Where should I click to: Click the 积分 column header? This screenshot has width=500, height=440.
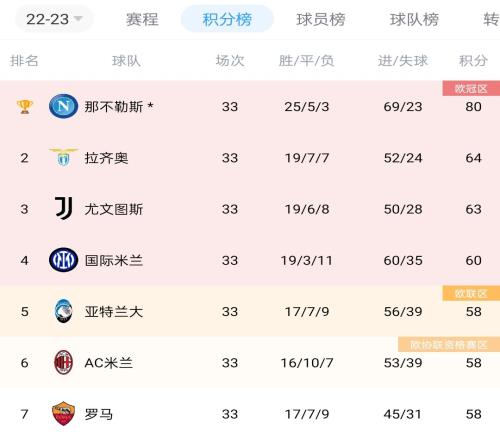point(473,61)
